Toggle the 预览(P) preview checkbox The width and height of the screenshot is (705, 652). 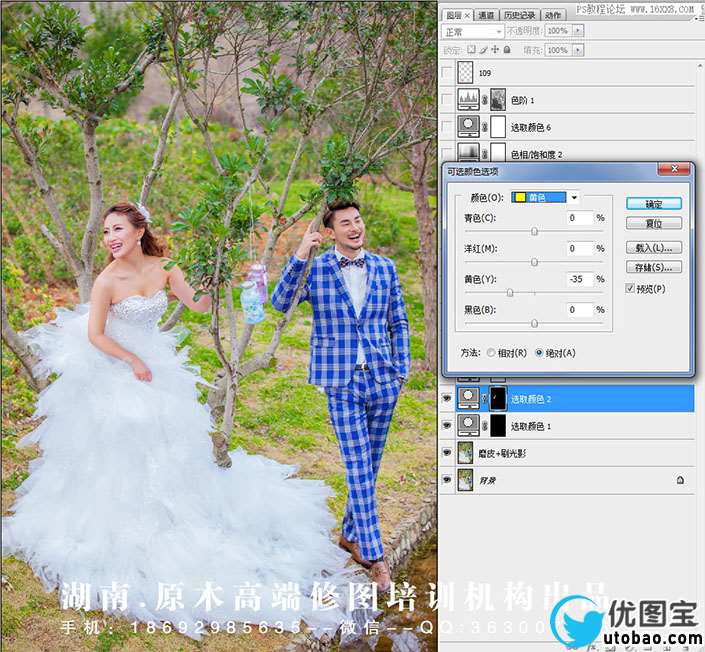[630, 288]
